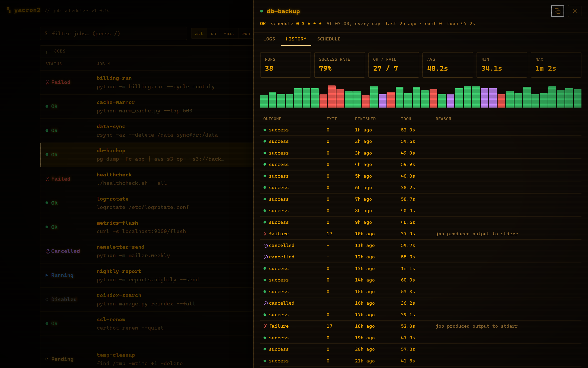Sort by the JOB column header

104,64
